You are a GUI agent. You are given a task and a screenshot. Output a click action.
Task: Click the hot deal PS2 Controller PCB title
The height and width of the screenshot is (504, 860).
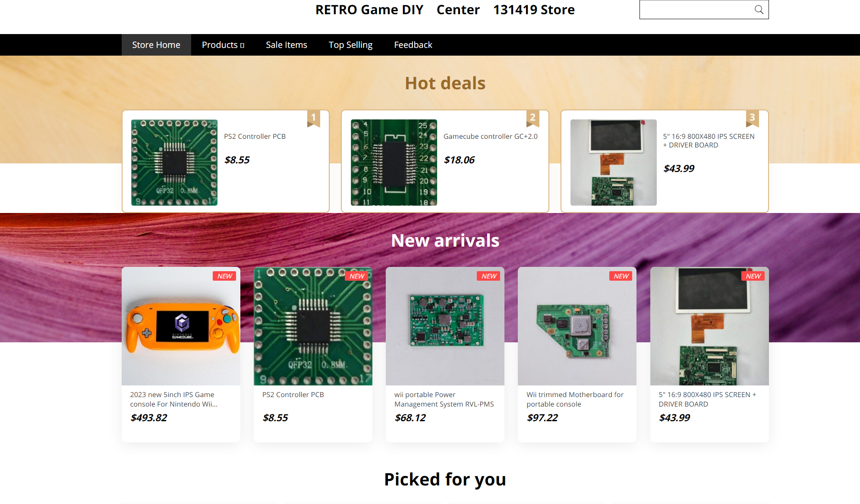click(x=255, y=136)
